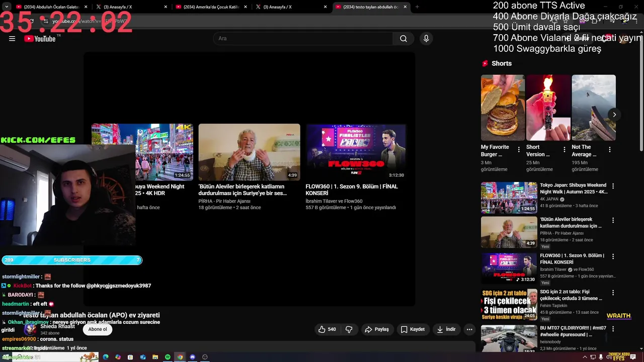The width and height of the screenshot is (644, 362).
Task: Dislike the video
Action: (x=349, y=329)
